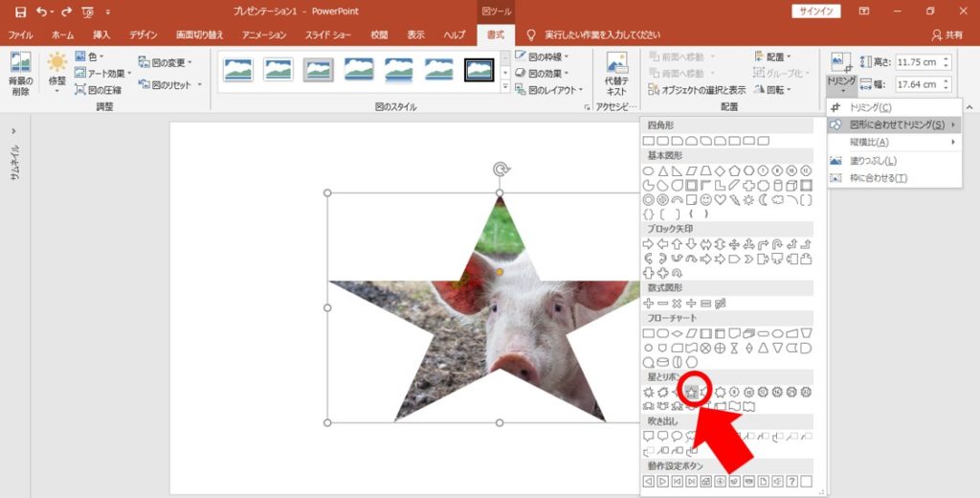Click the 図の圧縮 compress pictures icon
Image resolution: width=980 pixels, height=498 pixels.
point(80,90)
